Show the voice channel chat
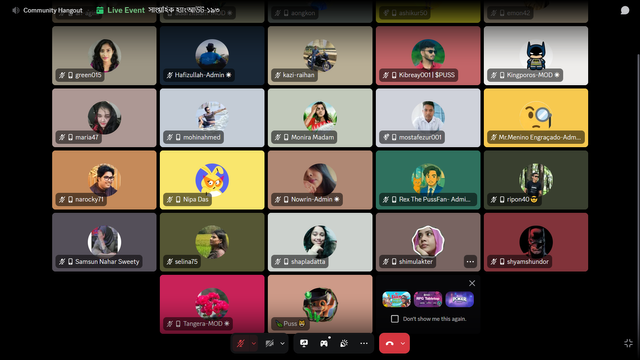 pyautogui.click(x=625, y=10)
